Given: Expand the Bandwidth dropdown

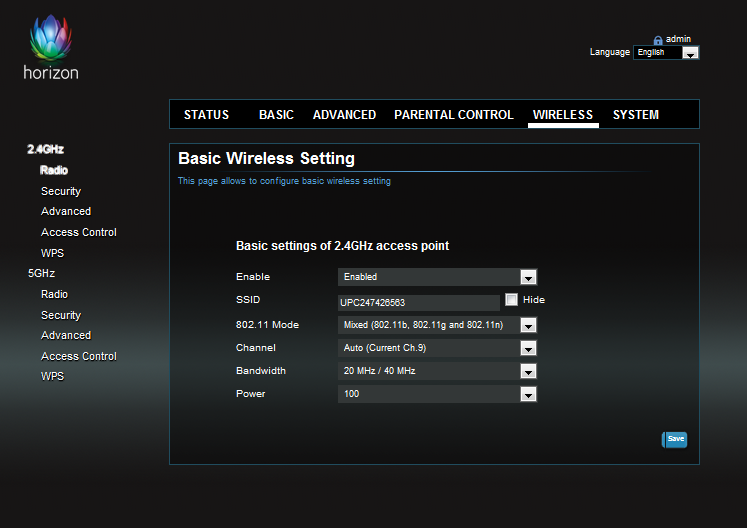Looking at the screenshot, I should (x=437, y=371).
